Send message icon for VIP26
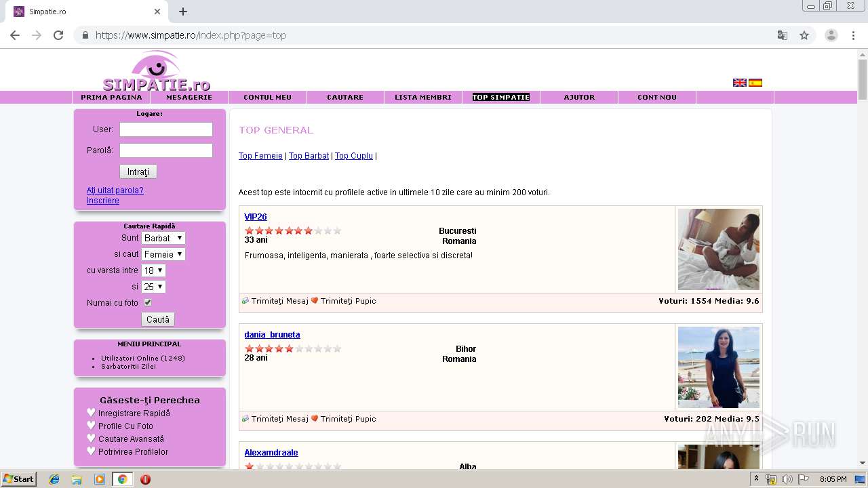The width and height of the screenshot is (868, 488). [245, 301]
